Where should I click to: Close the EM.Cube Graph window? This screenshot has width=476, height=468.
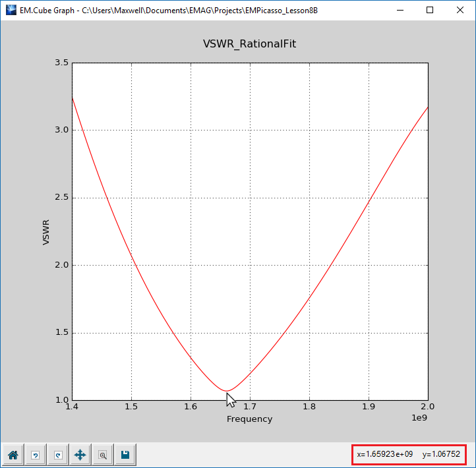tap(460, 10)
